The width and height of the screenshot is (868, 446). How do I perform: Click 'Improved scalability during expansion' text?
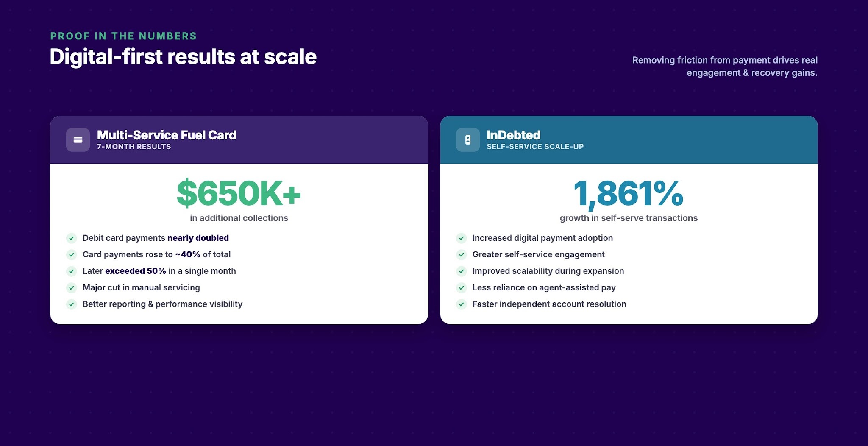pyautogui.click(x=548, y=271)
